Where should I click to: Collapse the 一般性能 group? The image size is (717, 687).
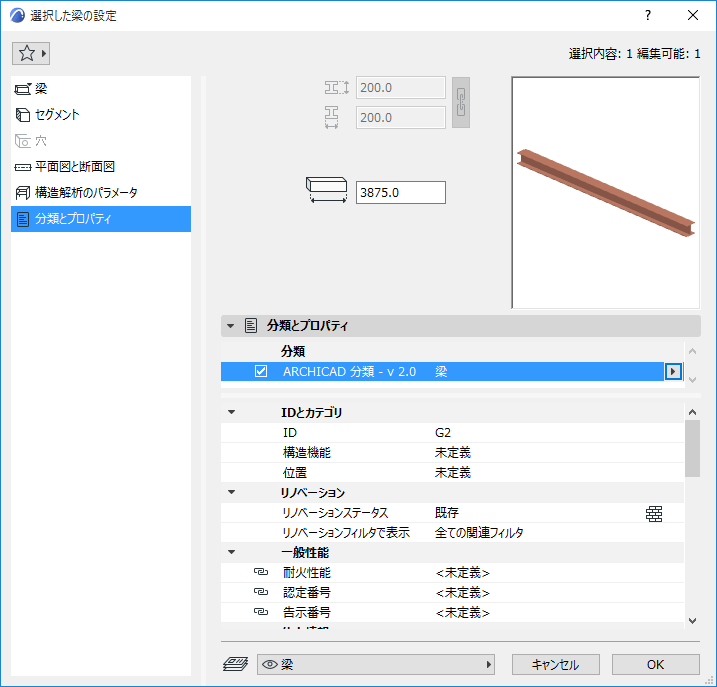(x=231, y=552)
